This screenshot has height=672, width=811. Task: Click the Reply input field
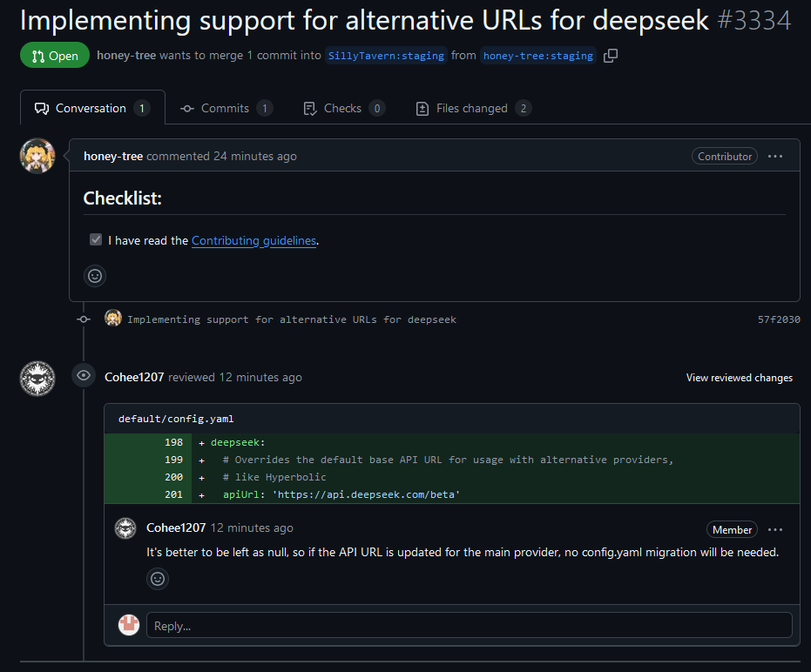point(470,626)
